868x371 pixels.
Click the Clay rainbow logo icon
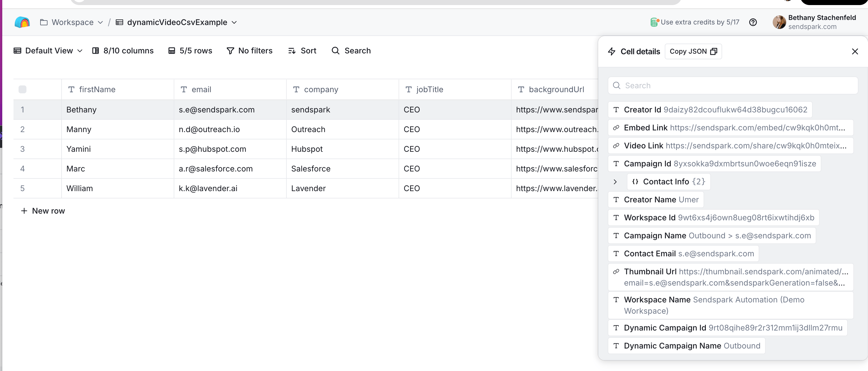tap(22, 22)
